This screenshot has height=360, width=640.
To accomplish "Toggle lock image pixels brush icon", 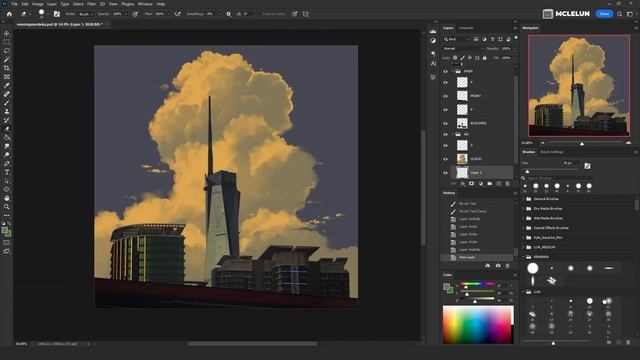I will tap(462, 58).
